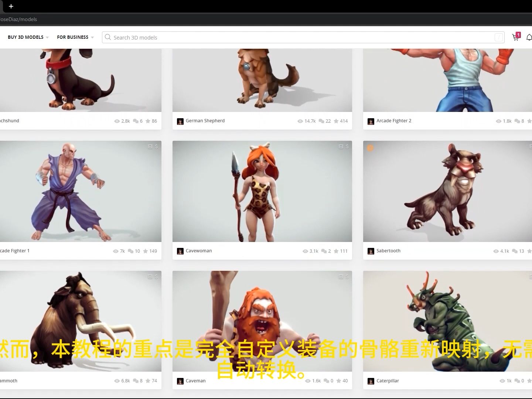Open the Sabertooth model title

(388, 251)
